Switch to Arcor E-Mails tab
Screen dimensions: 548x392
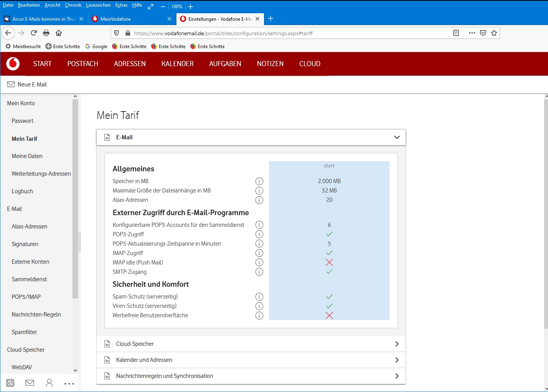44,19
